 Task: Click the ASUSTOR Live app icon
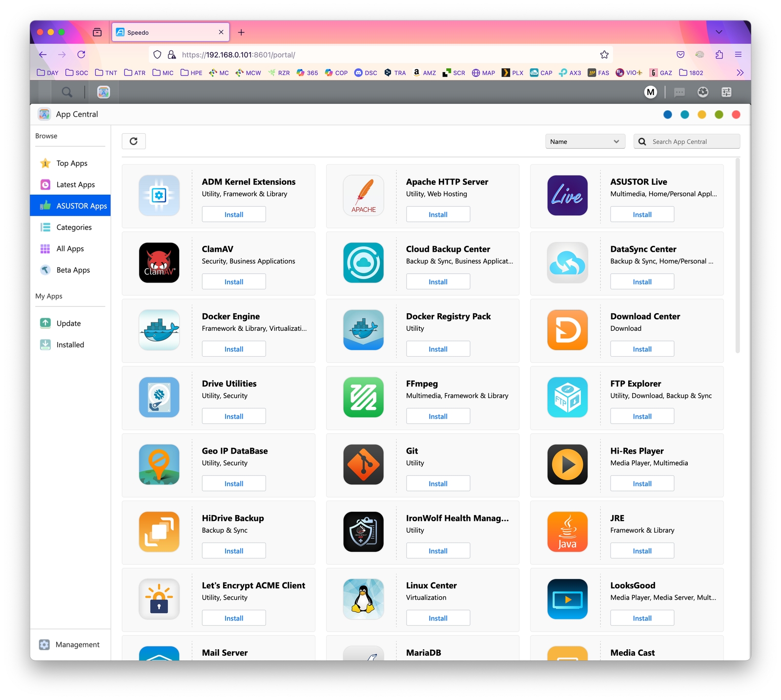tap(568, 196)
